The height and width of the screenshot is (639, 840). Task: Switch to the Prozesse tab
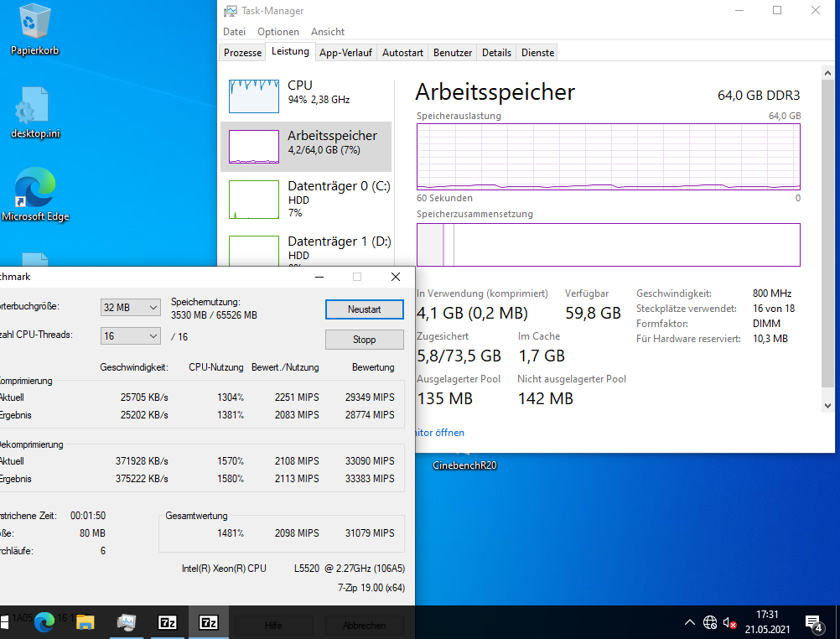pos(242,53)
